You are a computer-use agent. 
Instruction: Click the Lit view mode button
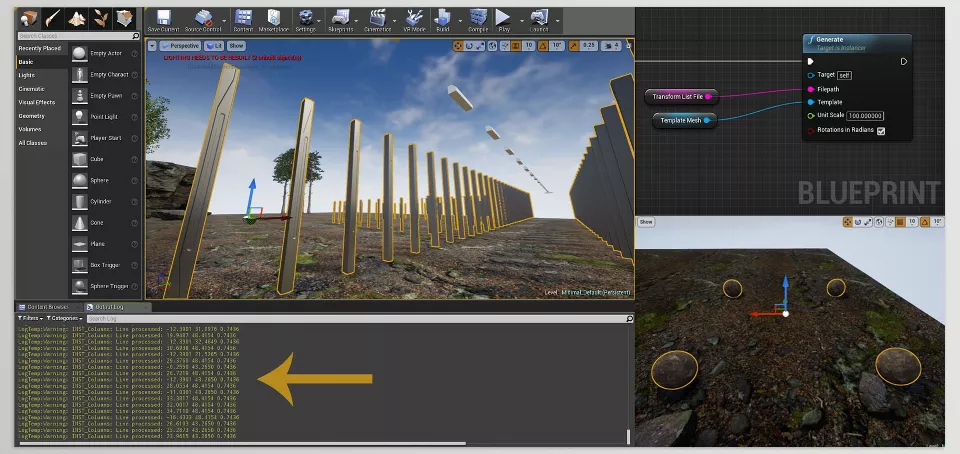(x=214, y=46)
